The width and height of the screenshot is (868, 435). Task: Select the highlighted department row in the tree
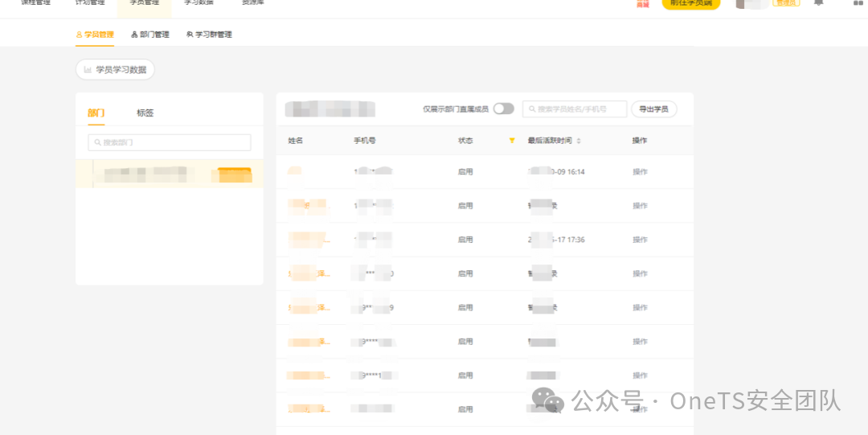click(170, 174)
